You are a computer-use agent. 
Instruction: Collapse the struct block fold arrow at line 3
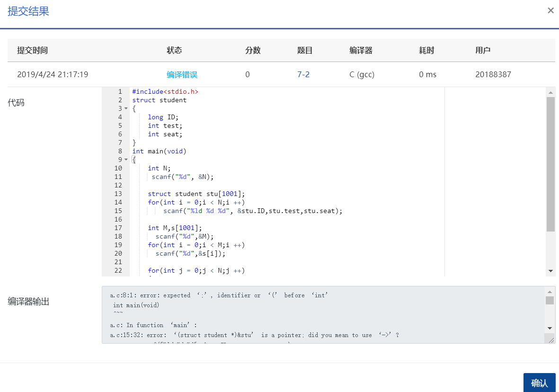click(126, 108)
